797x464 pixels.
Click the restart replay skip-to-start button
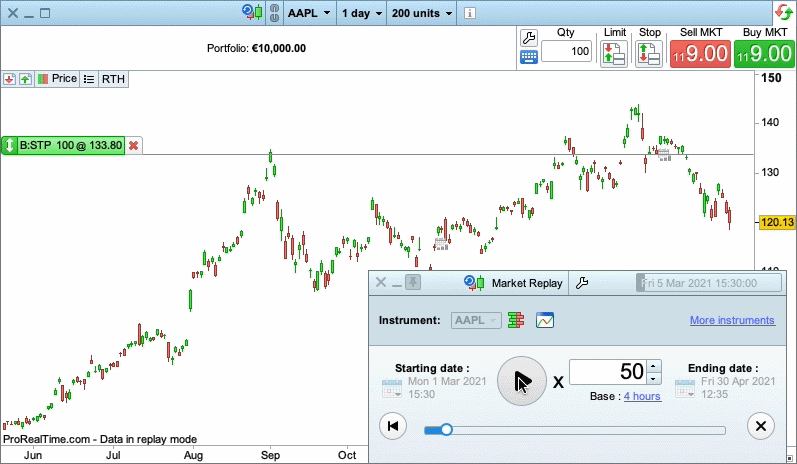393,426
